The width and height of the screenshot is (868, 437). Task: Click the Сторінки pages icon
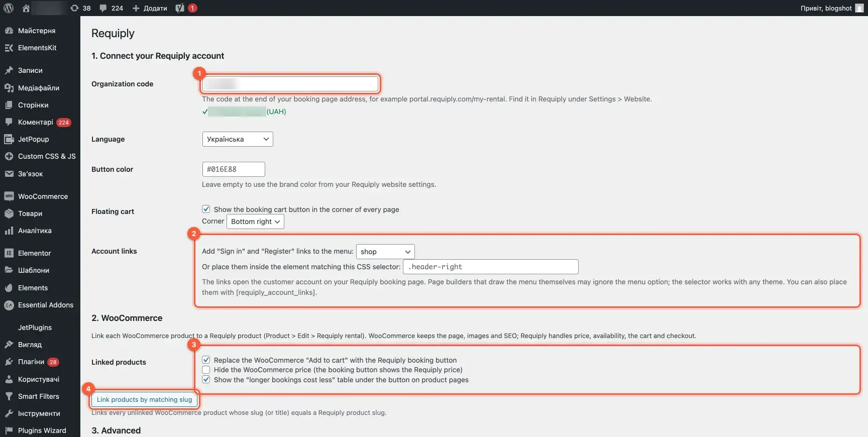[x=9, y=105]
